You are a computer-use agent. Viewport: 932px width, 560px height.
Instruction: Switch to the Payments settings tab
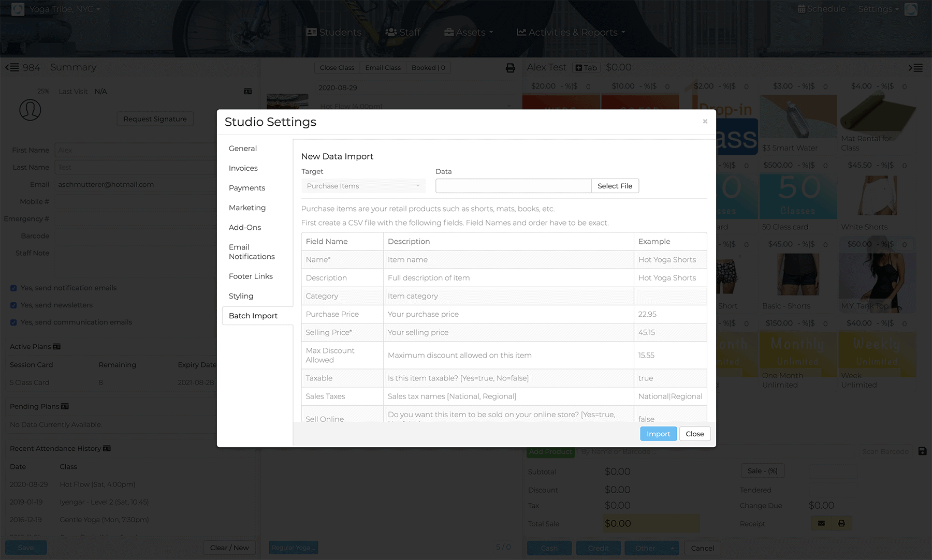(247, 188)
